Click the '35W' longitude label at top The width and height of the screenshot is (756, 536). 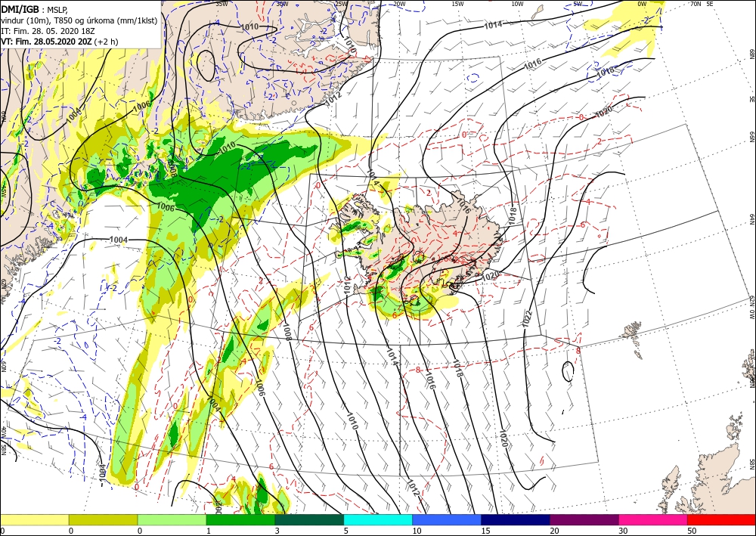tap(222, 4)
